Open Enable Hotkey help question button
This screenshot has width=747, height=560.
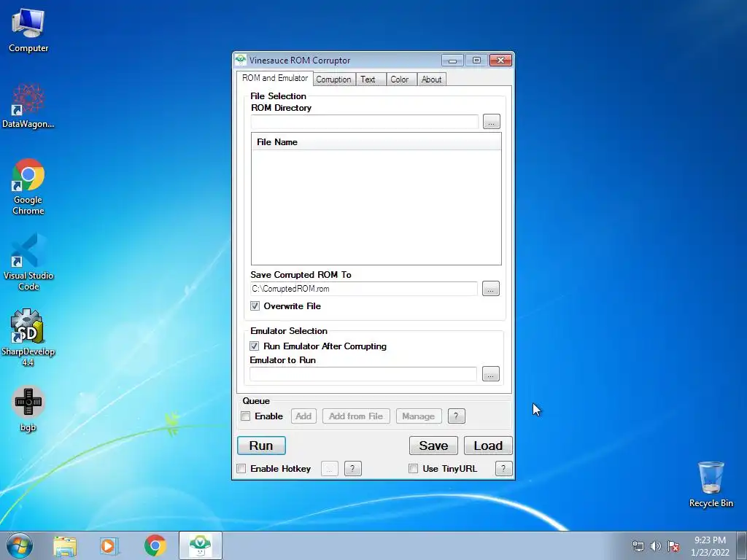click(352, 469)
